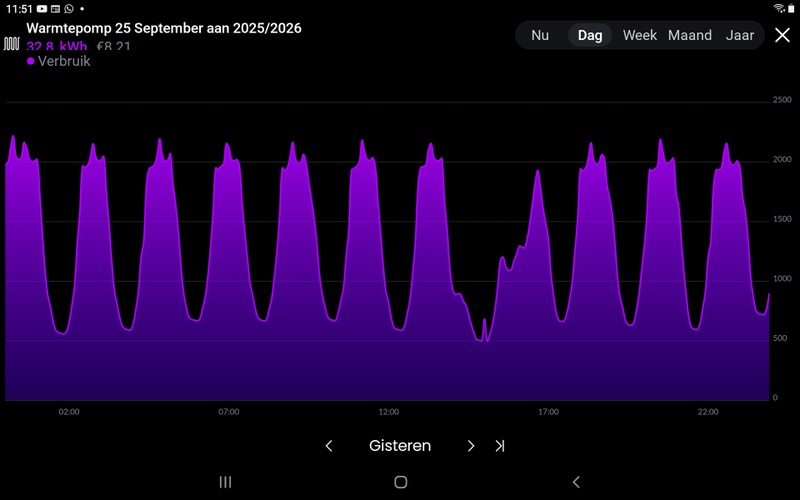The height and width of the screenshot is (500, 800).
Task: Tap the 07:00 time axis label
Action: coord(229,412)
